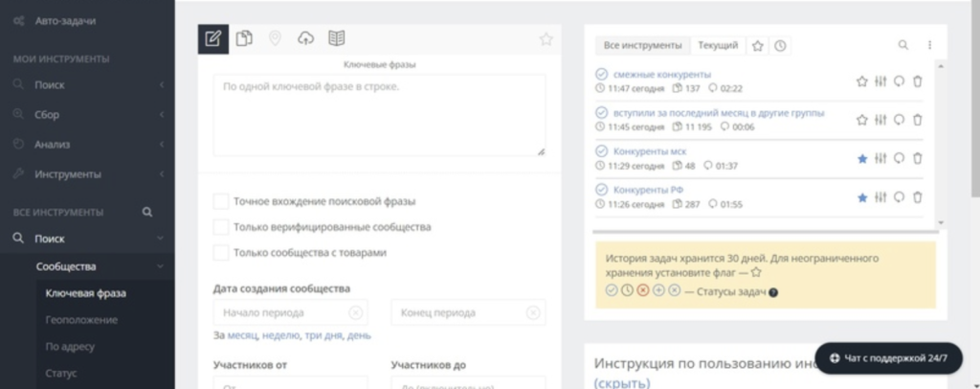Delete the "смежные конкуренты" task

(x=918, y=81)
